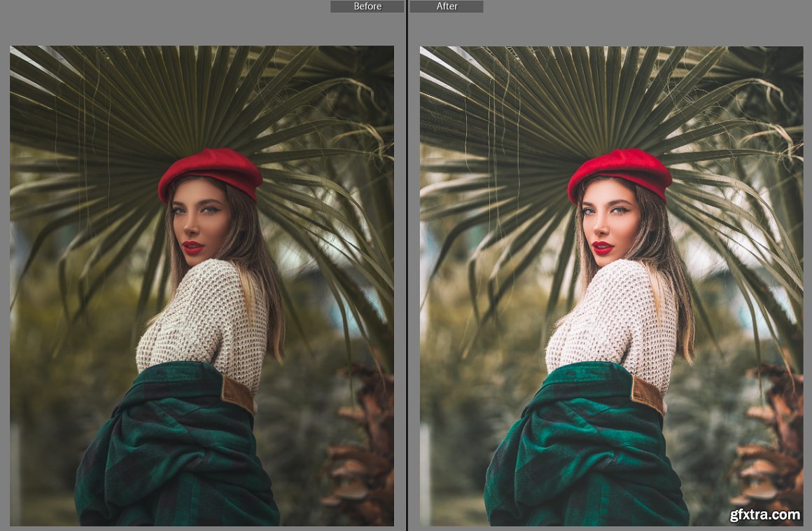This screenshot has height=531, width=812.
Task: Click the After label above the right photo
Action: pos(447,6)
